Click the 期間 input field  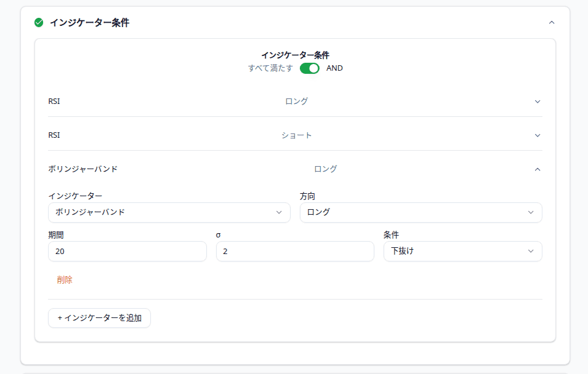point(127,251)
